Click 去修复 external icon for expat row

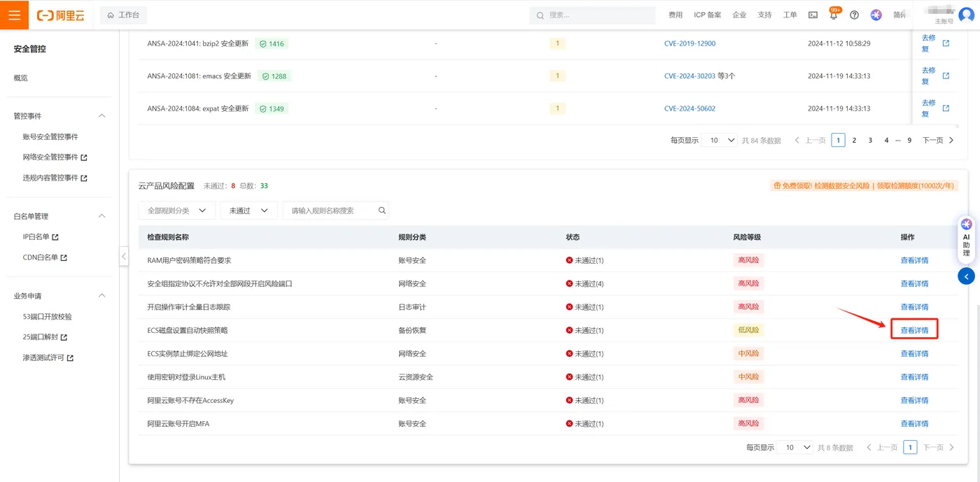tap(946, 108)
